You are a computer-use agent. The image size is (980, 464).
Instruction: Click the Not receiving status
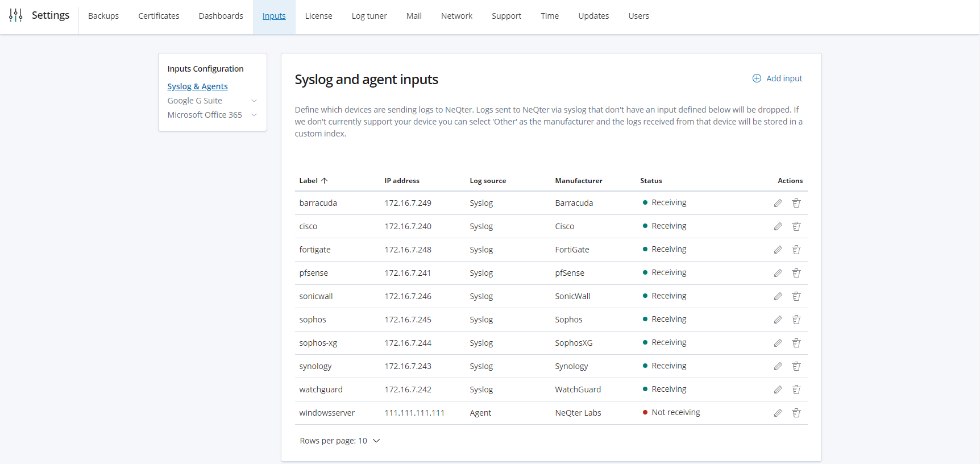click(x=671, y=412)
